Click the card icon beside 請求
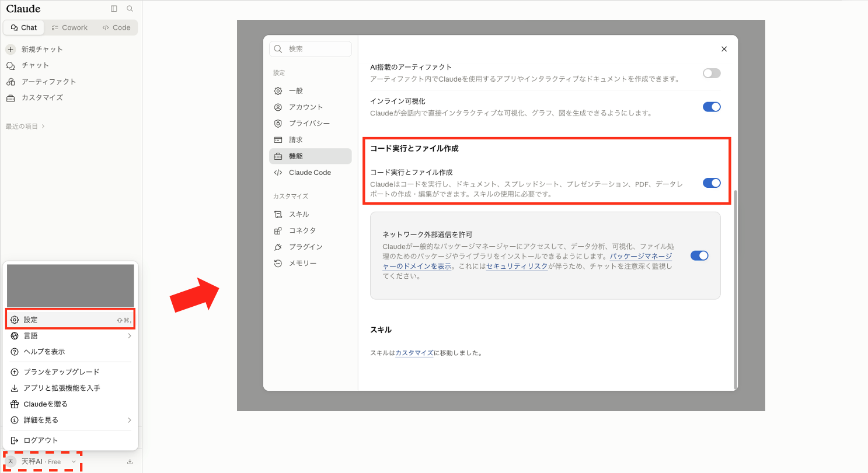 click(278, 140)
